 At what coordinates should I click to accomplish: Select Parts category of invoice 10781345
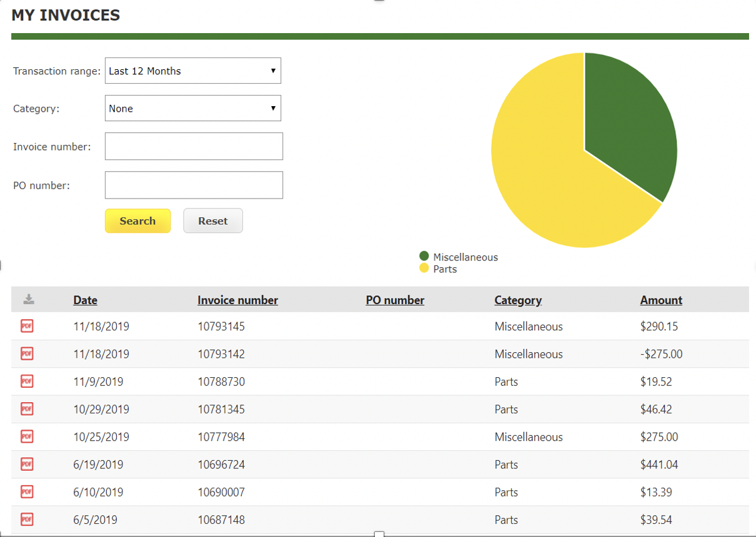tap(506, 409)
